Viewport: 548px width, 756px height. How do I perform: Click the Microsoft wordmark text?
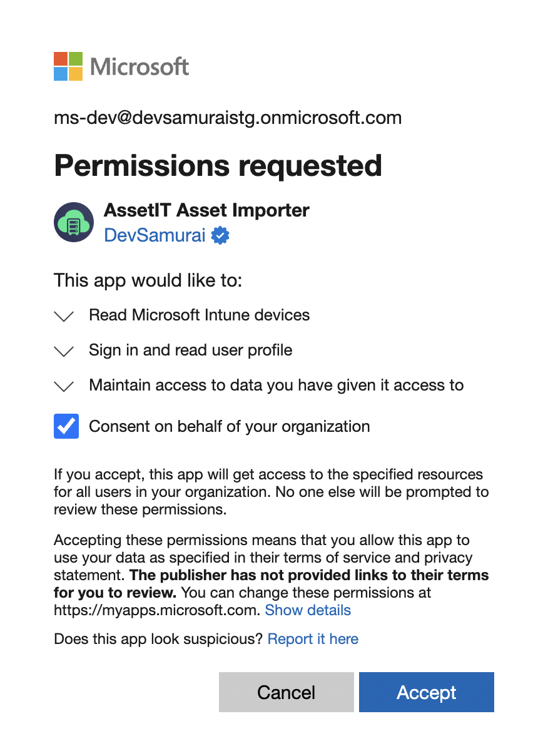pyautogui.click(x=140, y=66)
